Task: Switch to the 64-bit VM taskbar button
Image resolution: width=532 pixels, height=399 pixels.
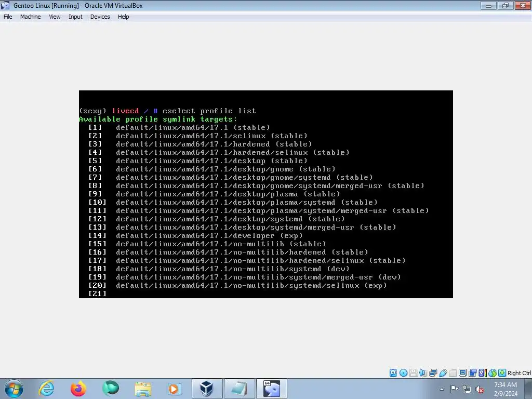Action: point(271,389)
